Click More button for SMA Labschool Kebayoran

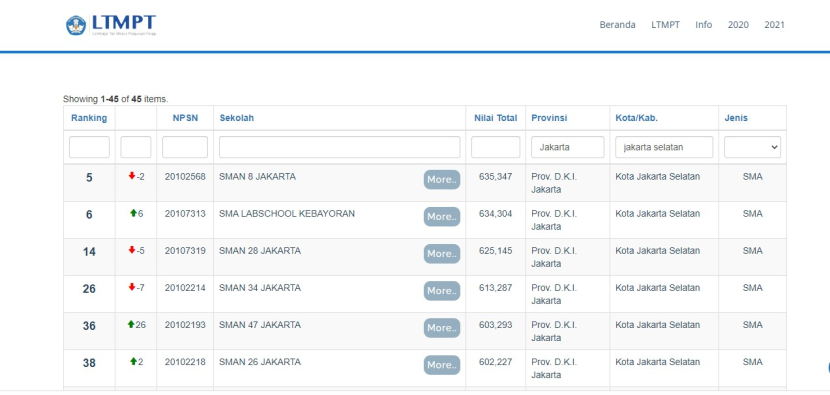pos(442,217)
